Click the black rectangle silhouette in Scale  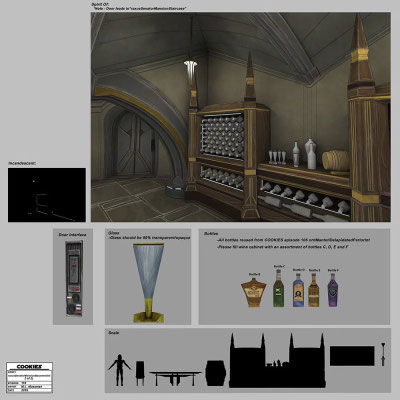click(352, 356)
